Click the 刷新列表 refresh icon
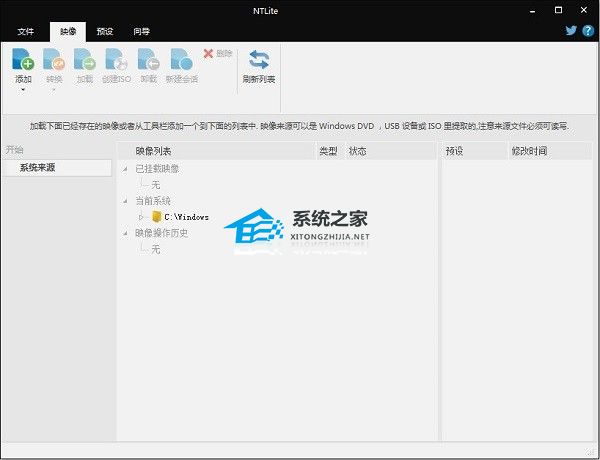This screenshot has height=460, width=600. [x=259, y=60]
